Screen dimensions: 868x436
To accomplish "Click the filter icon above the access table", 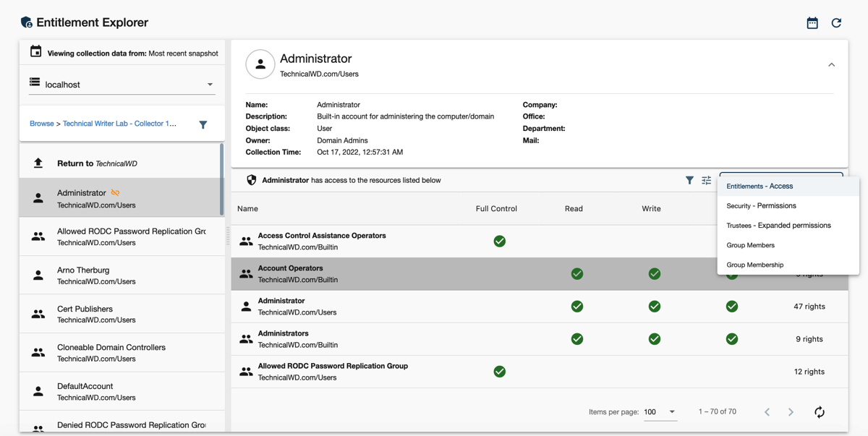I will pos(689,180).
